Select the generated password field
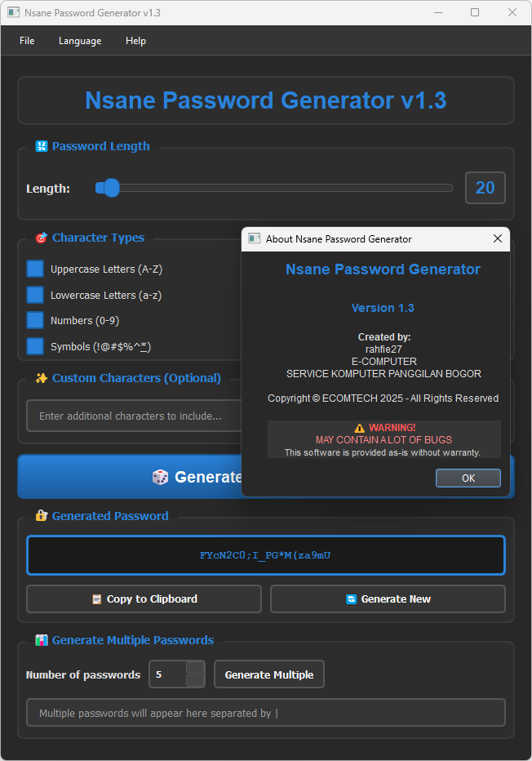 point(266,555)
